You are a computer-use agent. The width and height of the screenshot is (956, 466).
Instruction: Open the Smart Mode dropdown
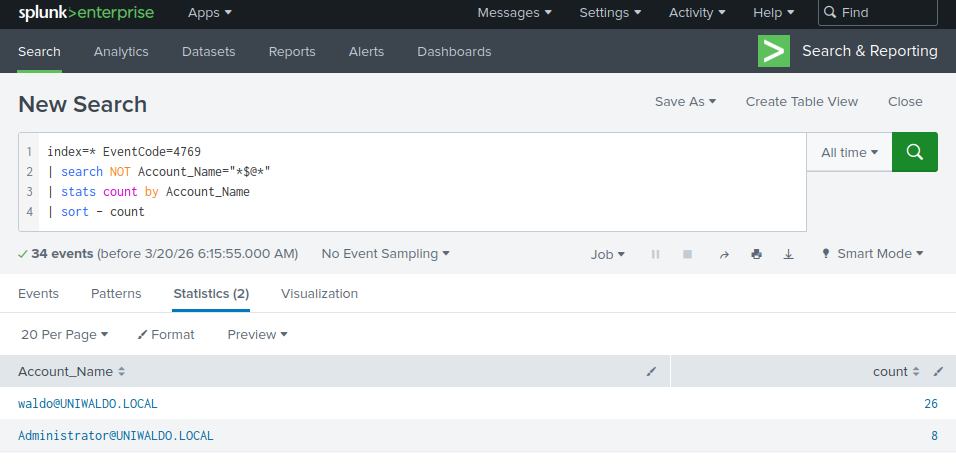[x=872, y=254]
